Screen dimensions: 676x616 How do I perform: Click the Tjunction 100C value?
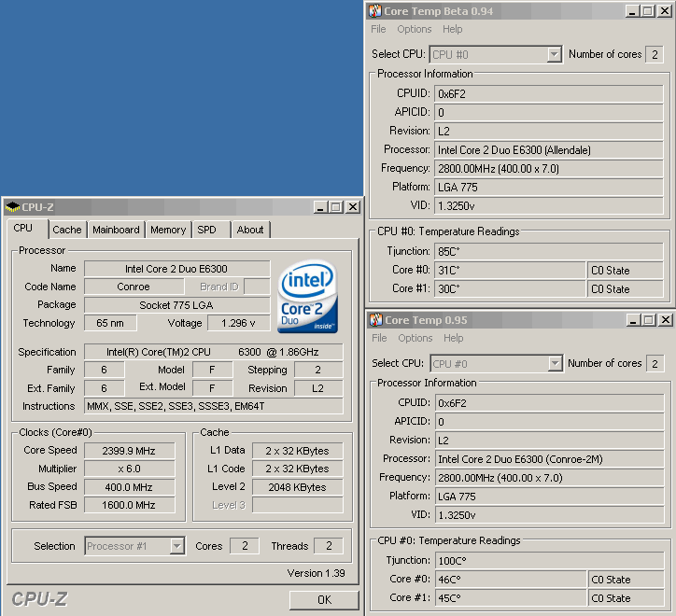(549, 560)
